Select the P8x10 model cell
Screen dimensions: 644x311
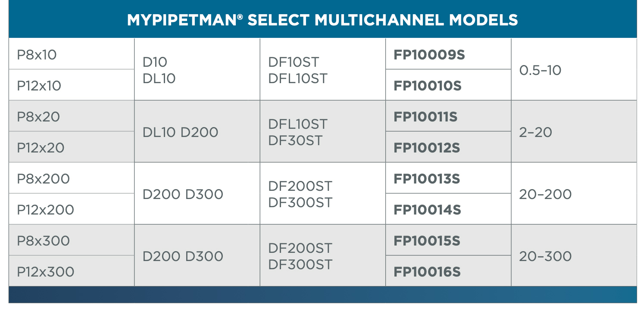tap(37, 55)
